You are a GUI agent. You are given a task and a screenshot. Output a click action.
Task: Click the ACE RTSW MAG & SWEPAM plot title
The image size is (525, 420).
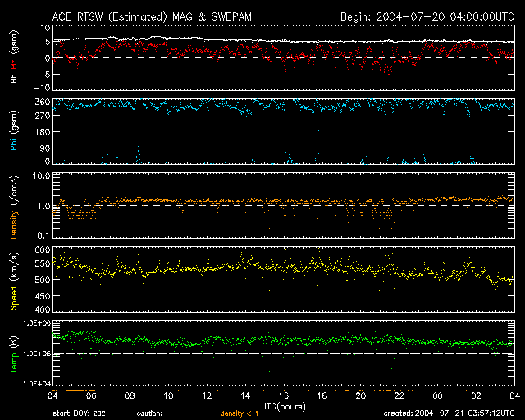point(153,16)
